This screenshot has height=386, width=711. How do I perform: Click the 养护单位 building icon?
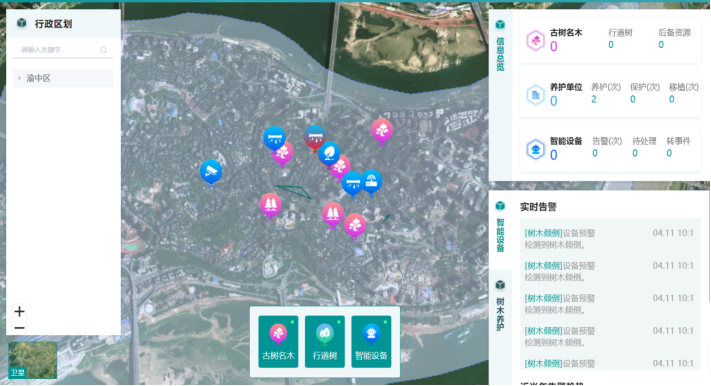(536, 95)
